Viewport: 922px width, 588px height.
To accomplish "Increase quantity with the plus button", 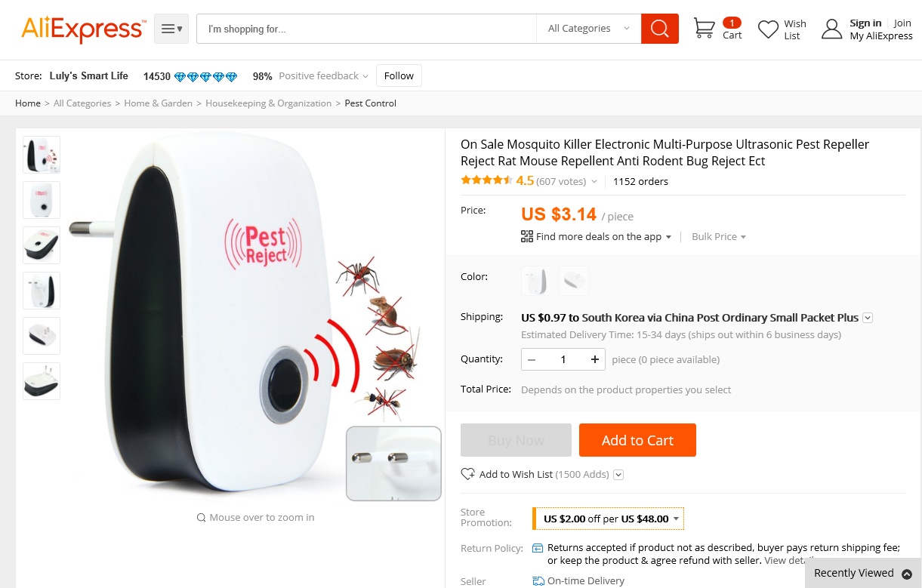I will [x=595, y=359].
